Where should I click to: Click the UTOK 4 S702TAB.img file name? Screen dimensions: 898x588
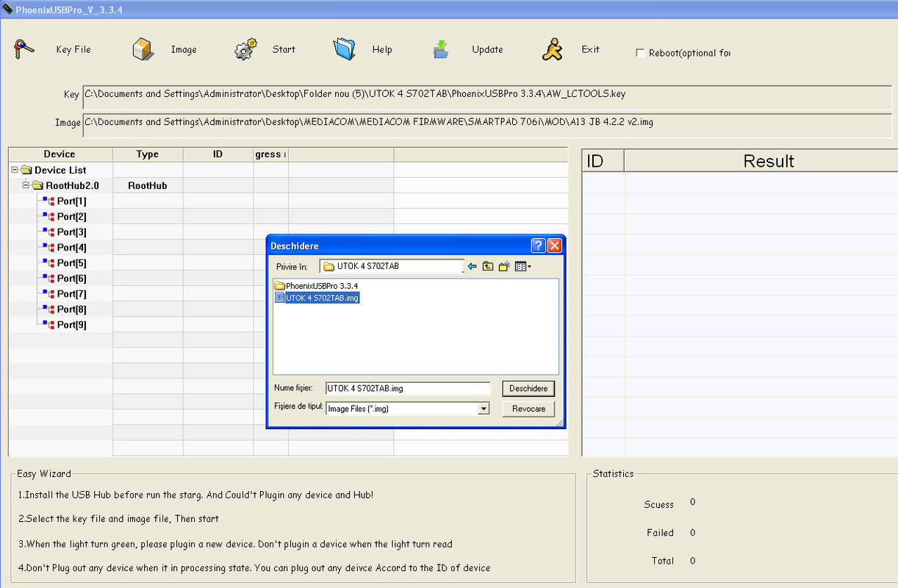323,298
